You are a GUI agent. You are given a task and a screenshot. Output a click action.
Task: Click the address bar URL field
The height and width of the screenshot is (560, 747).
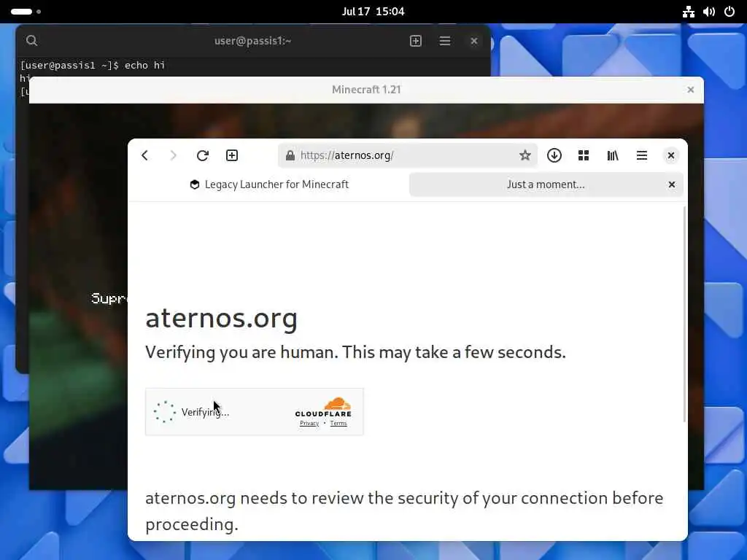pyautogui.click(x=407, y=155)
